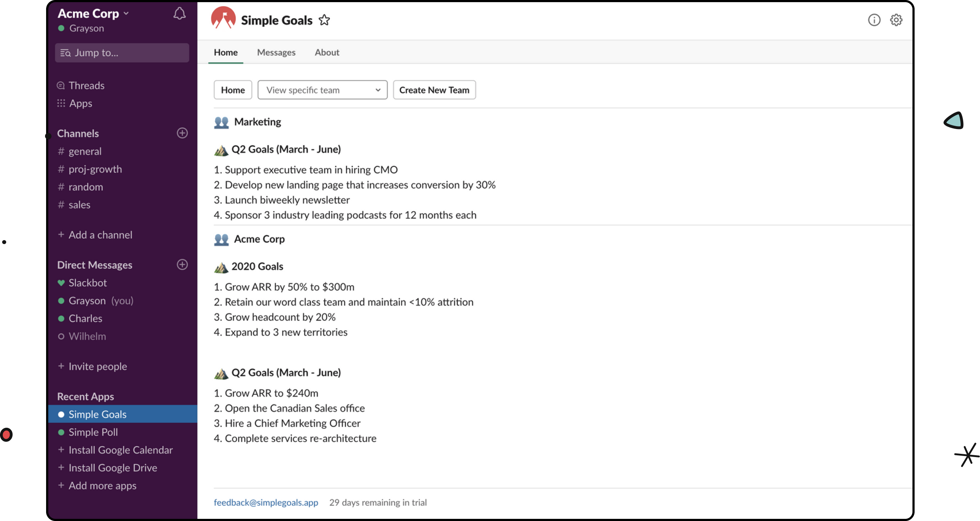
Task: Select Simple Goals in Recent Apps
Action: (123, 414)
